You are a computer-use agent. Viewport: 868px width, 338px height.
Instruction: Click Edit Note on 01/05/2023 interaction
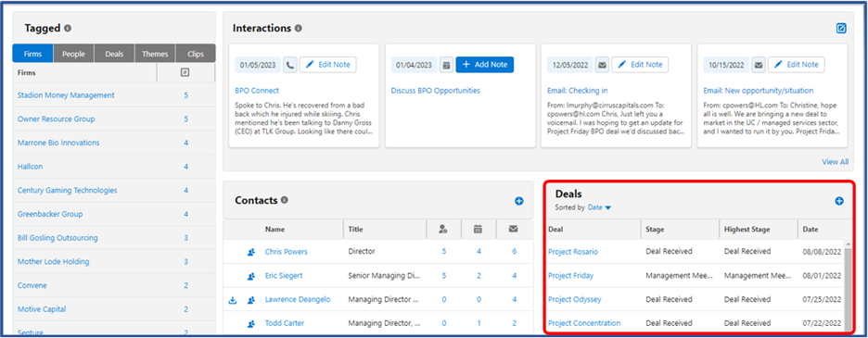click(x=327, y=65)
